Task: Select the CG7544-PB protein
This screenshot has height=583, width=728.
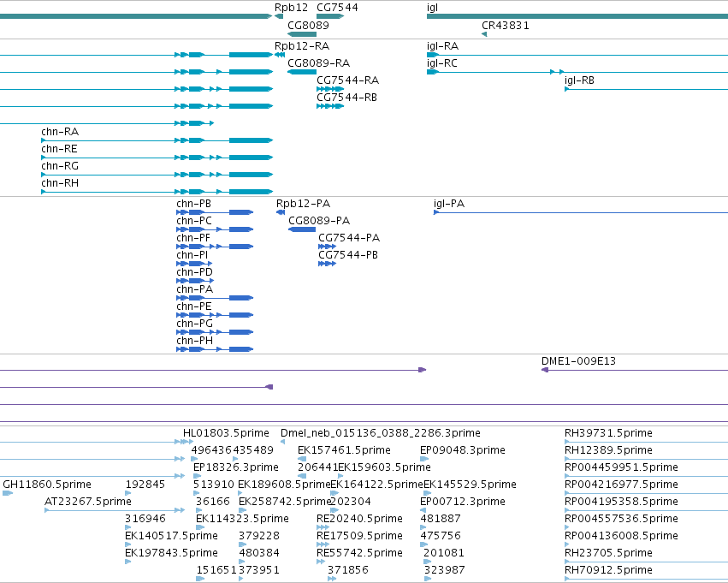Action: coord(328,264)
